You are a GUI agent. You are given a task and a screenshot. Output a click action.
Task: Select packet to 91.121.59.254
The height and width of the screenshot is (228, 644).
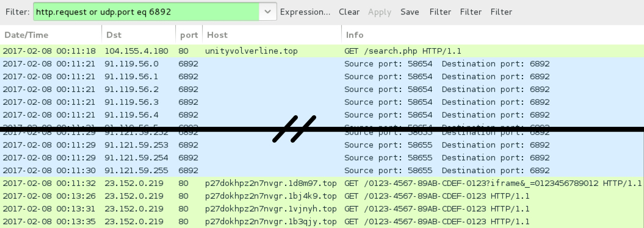tap(322, 157)
